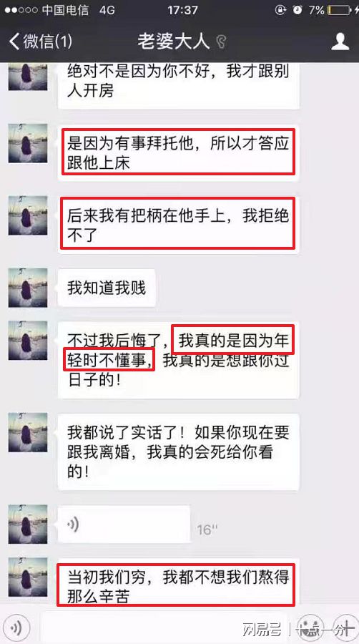Image resolution: width=359 pixels, height=644 pixels.
Task: Open the emoji sticker panel icon
Action: (x=310, y=627)
